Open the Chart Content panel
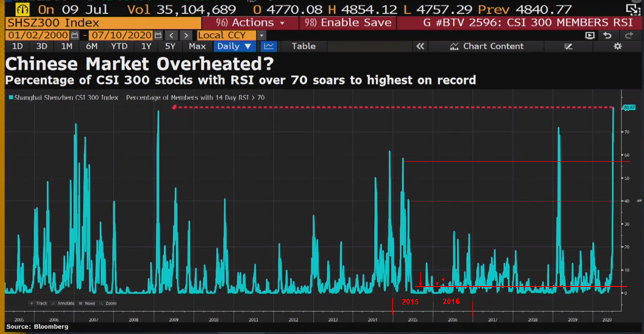Viewport: 644px width, 334px height. click(487, 46)
